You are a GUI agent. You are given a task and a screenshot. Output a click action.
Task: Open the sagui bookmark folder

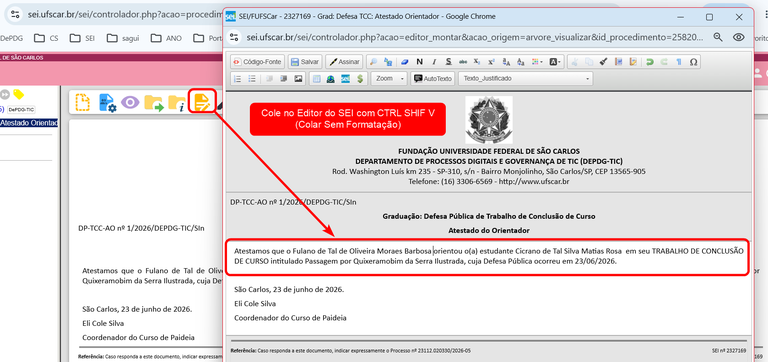click(124, 38)
